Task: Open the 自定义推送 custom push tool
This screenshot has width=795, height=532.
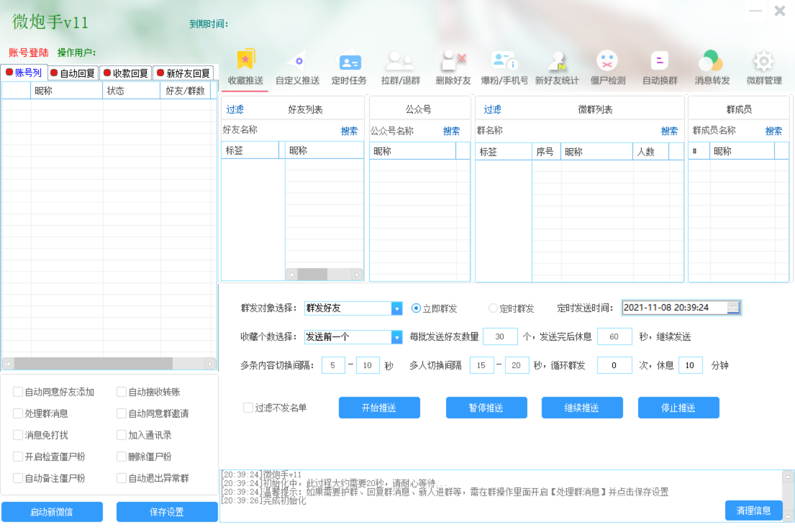Action: point(297,68)
